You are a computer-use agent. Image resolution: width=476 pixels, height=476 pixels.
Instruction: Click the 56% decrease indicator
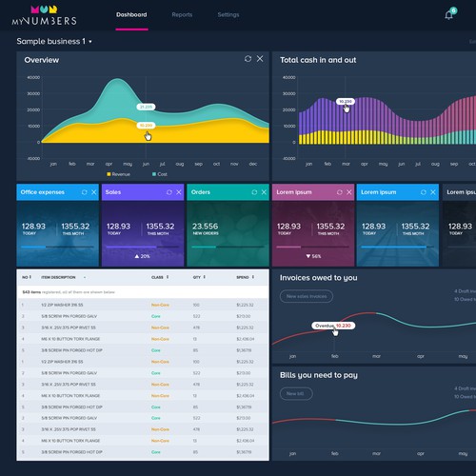313,256
